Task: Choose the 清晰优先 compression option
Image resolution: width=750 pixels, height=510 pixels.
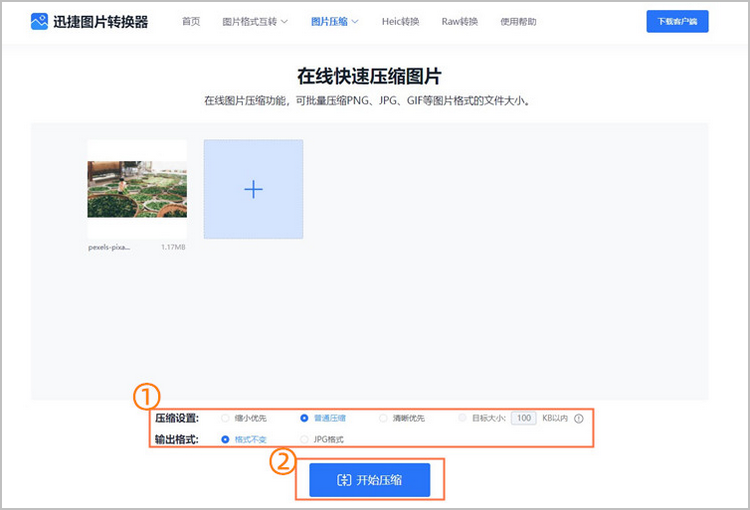Action: pyautogui.click(x=383, y=418)
